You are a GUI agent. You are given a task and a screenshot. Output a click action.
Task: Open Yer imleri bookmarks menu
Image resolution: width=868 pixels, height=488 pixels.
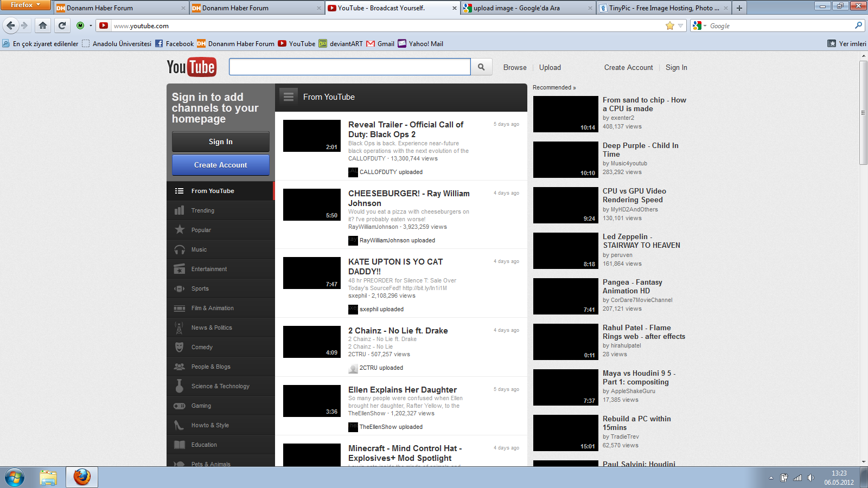click(846, 43)
